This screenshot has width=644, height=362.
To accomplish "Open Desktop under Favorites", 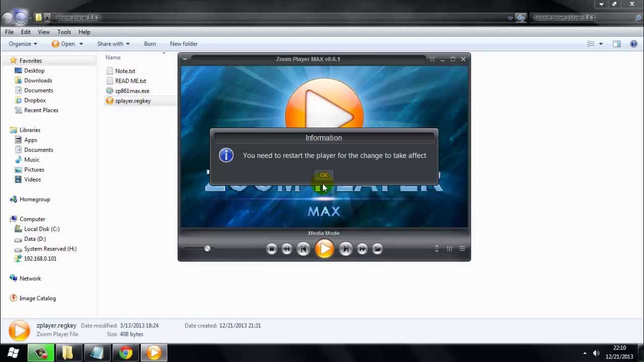I will coord(34,71).
